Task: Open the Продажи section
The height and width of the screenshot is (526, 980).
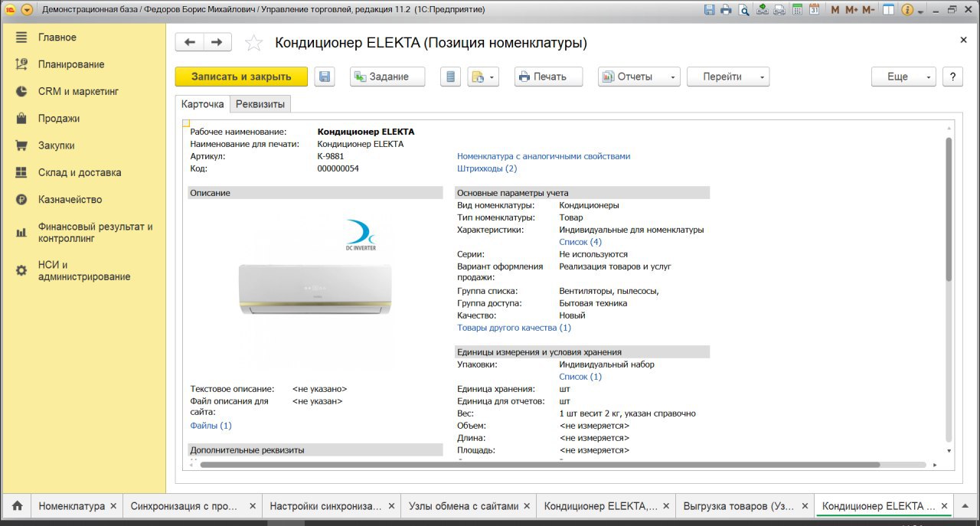Action: coord(59,119)
